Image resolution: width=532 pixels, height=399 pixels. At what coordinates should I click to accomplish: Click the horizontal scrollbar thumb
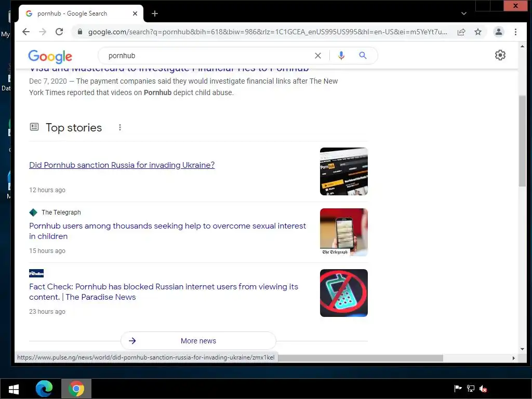[361, 358]
